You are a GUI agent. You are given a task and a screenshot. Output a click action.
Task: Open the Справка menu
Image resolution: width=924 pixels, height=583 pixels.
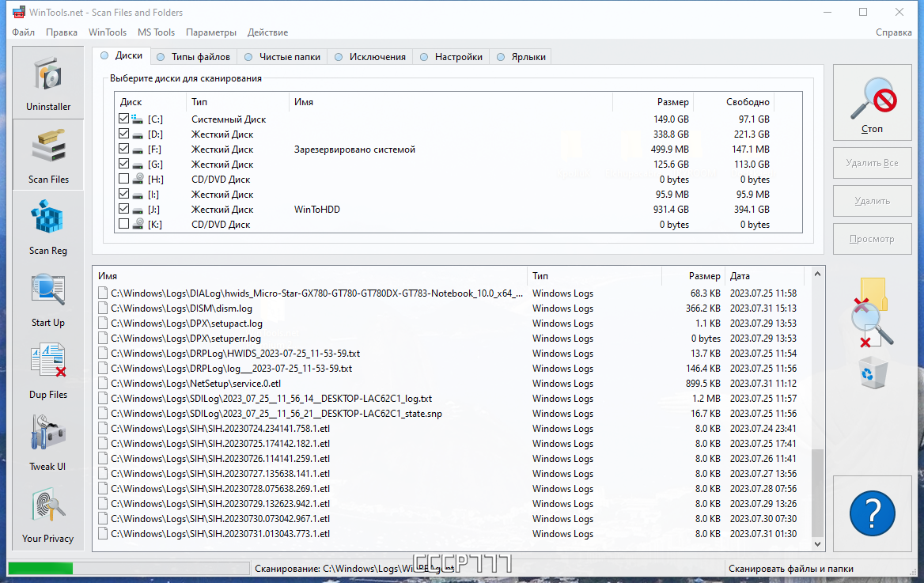tap(893, 32)
